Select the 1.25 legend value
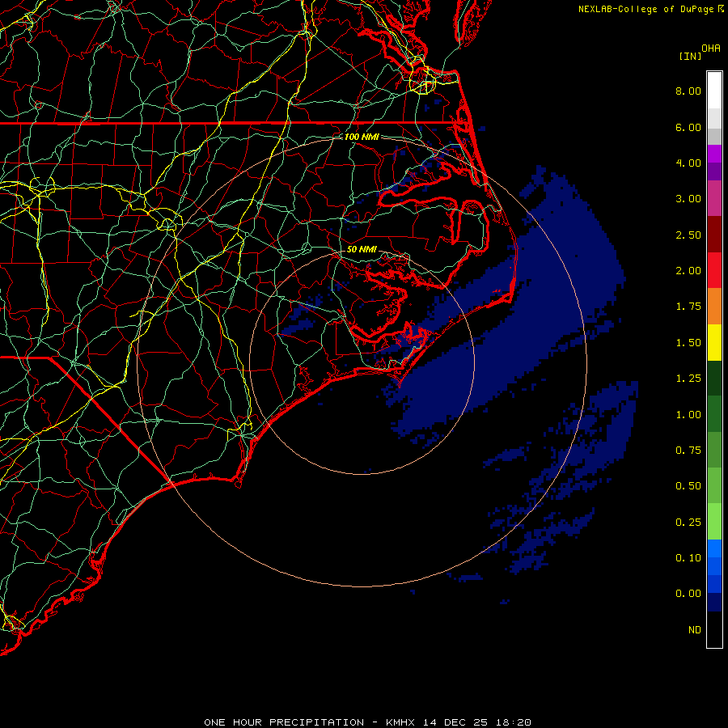 coord(688,379)
